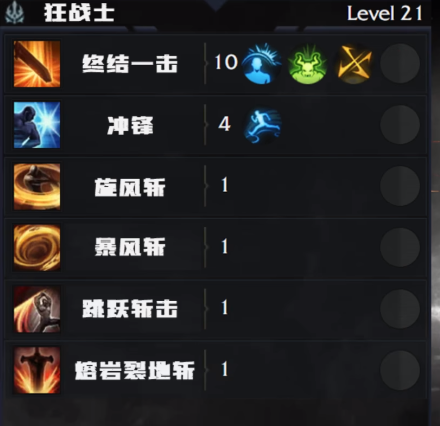Viewport: 440px width, 426px height.
Task: Click the empty rune slot for 暴风斩
Action: click(400, 248)
